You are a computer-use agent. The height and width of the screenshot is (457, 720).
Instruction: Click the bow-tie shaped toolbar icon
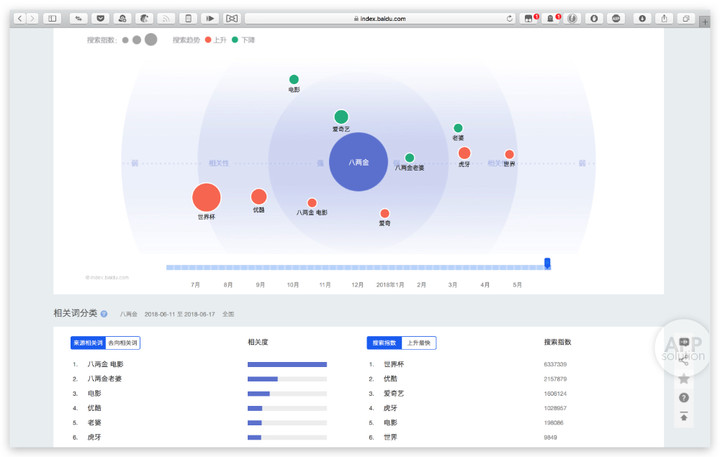pyautogui.click(x=232, y=18)
